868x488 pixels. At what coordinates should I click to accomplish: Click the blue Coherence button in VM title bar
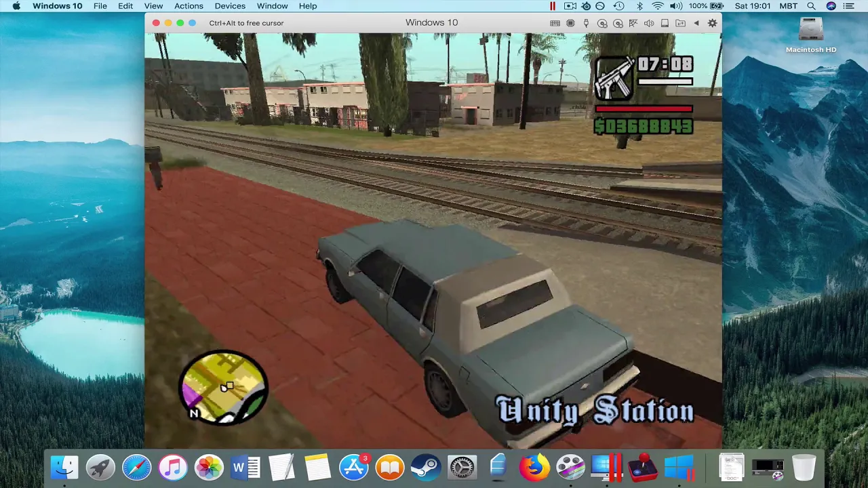tap(193, 23)
